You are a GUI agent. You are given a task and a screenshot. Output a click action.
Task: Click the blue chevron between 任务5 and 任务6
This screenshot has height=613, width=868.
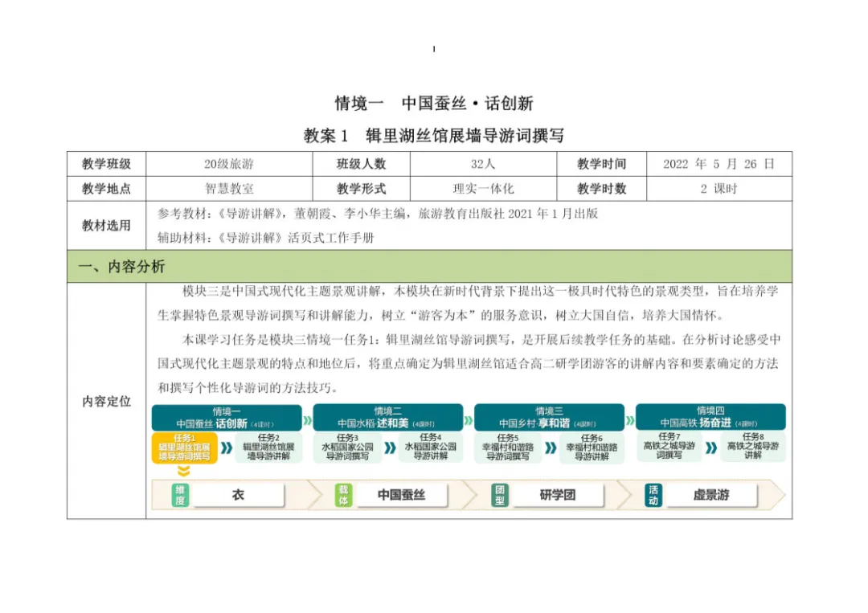(551, 447)
